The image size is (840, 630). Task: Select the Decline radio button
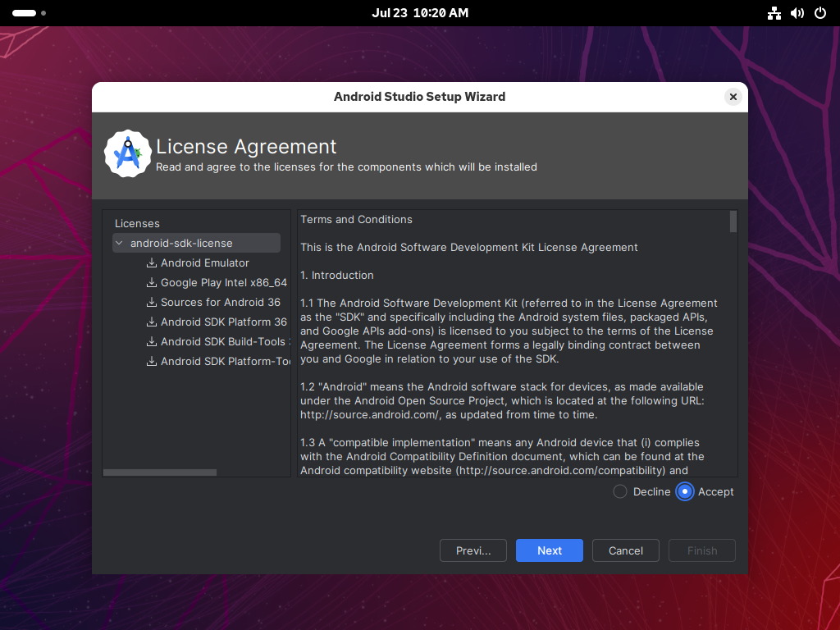pyautogui.click(x=620, y=492)
